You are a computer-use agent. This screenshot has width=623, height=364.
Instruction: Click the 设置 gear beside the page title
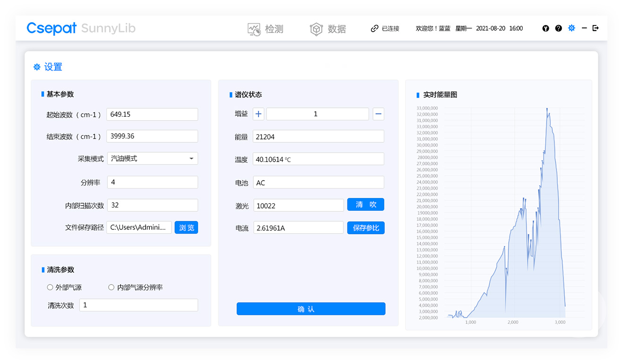pos(37,67)
